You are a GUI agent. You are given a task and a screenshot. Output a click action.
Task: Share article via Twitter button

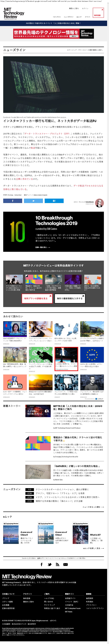pos(33,201)
